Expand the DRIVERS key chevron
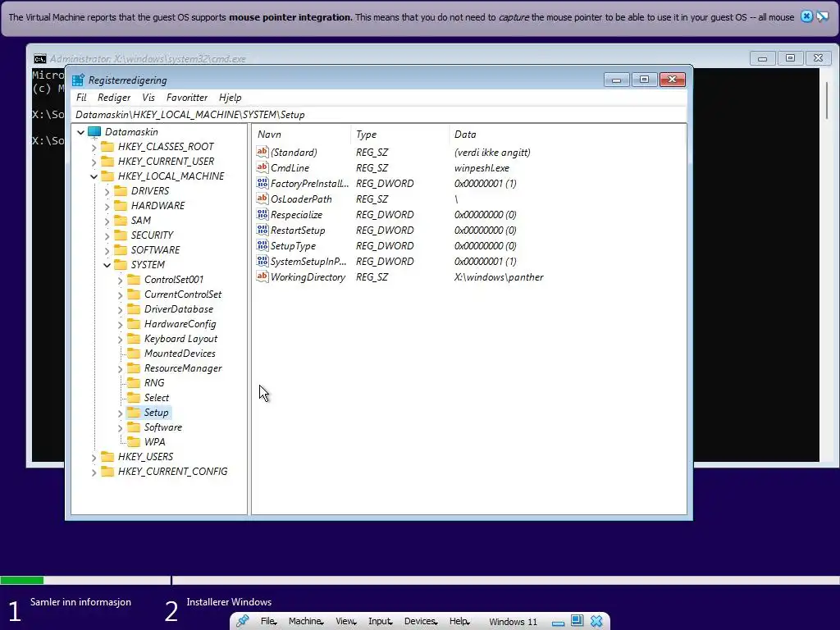Screen dimensions: 840x630 click(x=107, y=191)
